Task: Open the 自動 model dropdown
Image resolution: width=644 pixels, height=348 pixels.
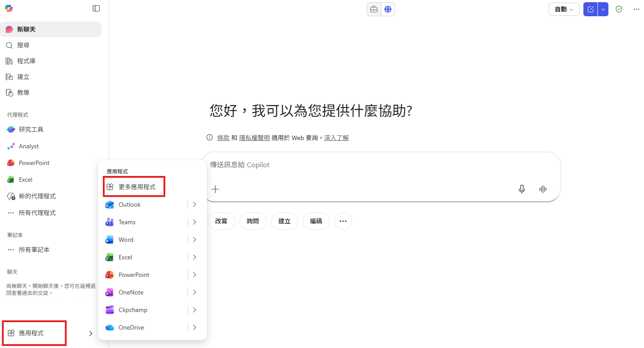Action: (564, 9)
